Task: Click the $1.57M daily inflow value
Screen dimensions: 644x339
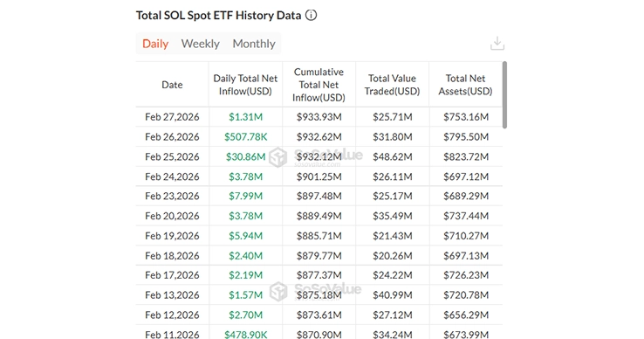Action: point(245,295)
